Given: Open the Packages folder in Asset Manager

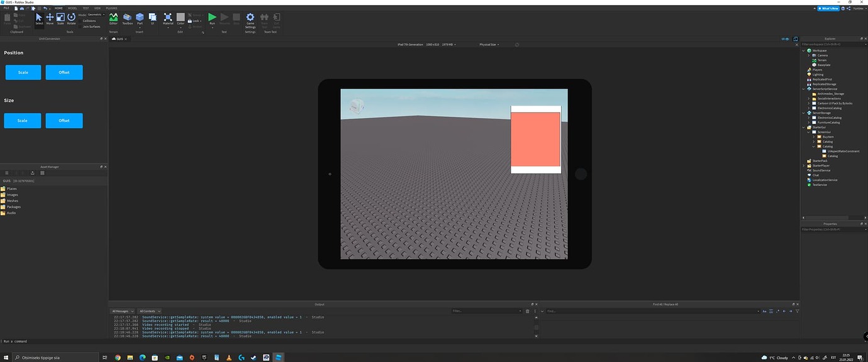Looking at the screenshot, I should 11,207.
